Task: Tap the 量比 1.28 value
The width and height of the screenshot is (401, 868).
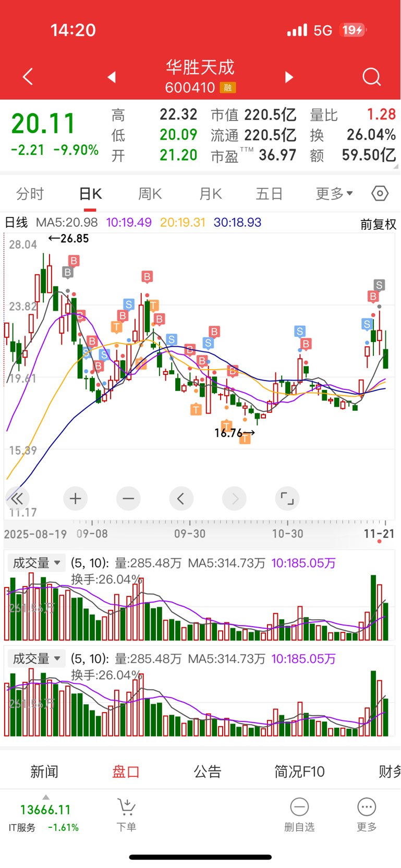Action: tap(381, 114)
